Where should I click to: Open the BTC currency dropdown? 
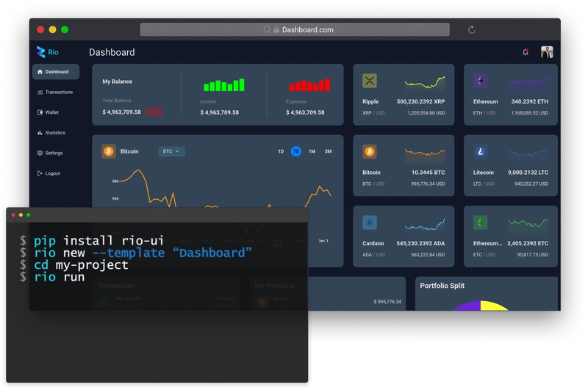tap(171, 151)
